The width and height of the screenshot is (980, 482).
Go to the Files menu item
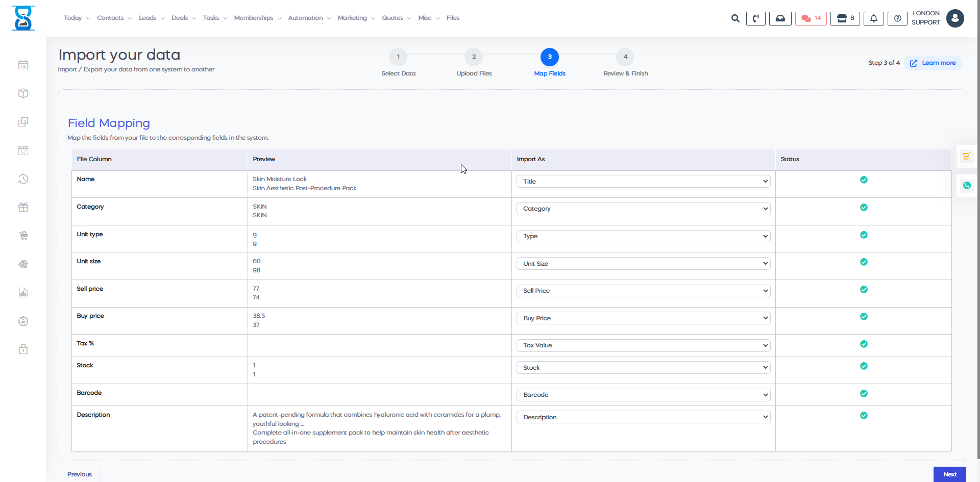(x=453, y=18)
